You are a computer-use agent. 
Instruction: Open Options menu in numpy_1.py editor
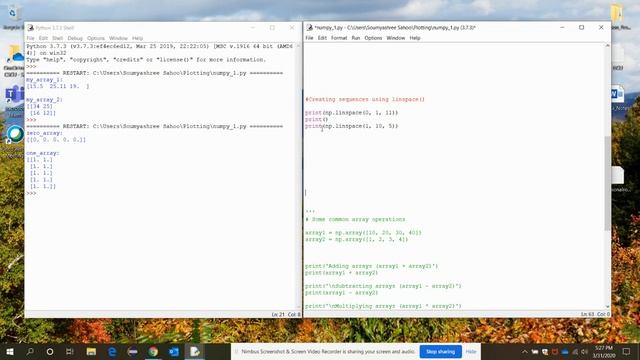tap(373, 38)
